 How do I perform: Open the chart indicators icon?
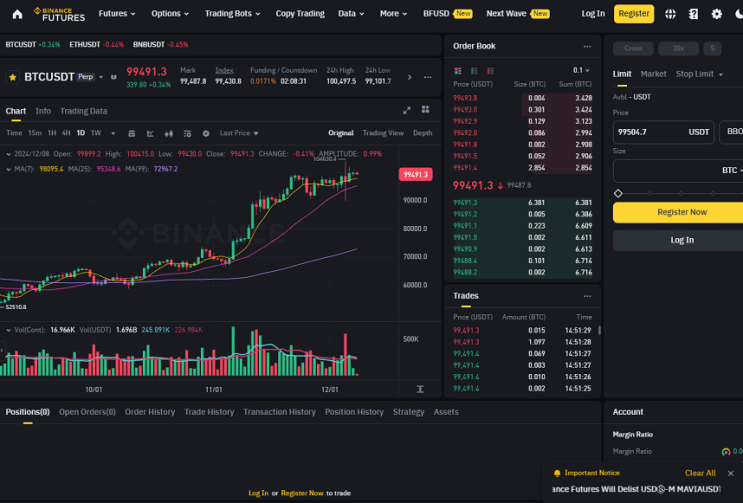click(x=187, y=134)
